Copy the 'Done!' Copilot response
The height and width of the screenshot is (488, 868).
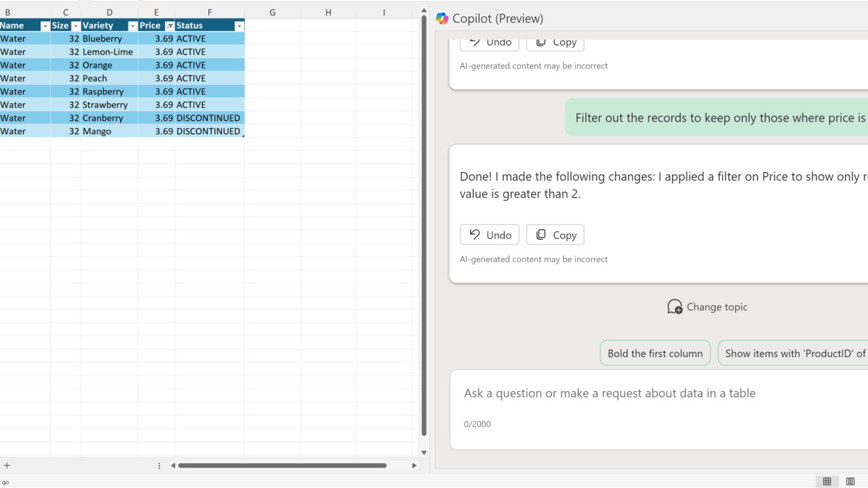pyautogui.click(x=555, y=235)
